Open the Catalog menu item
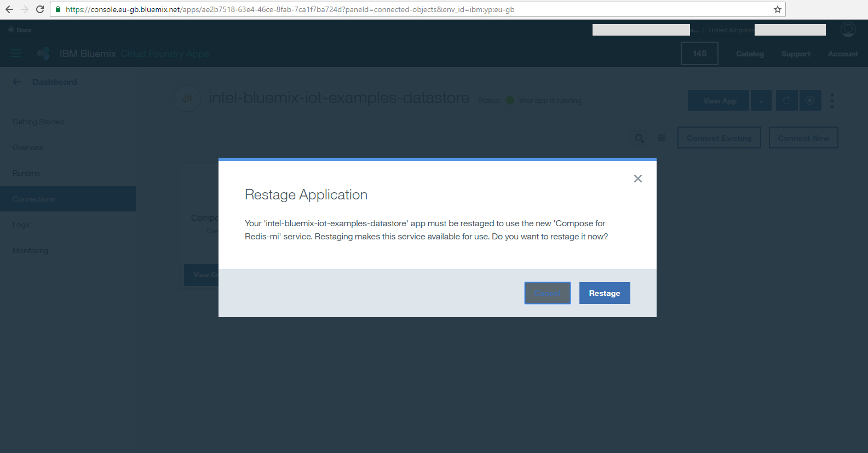Viewport: 868px width, 453px height. (750, 54)
